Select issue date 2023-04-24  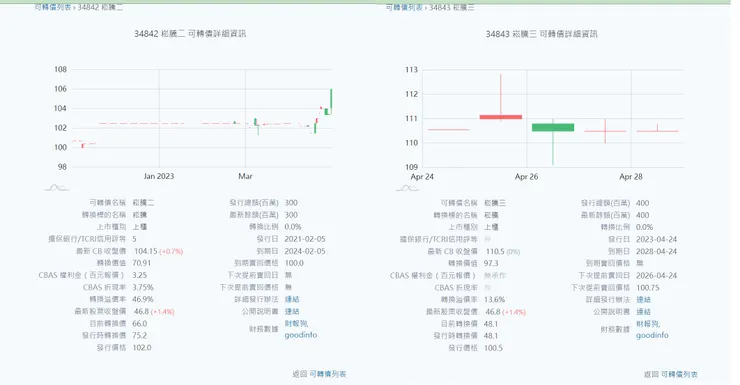656,240
